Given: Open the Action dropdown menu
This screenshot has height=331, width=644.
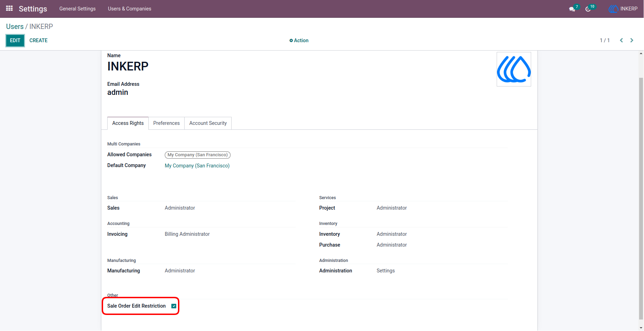Looking at the screenshot, I should tap(299, 40).
